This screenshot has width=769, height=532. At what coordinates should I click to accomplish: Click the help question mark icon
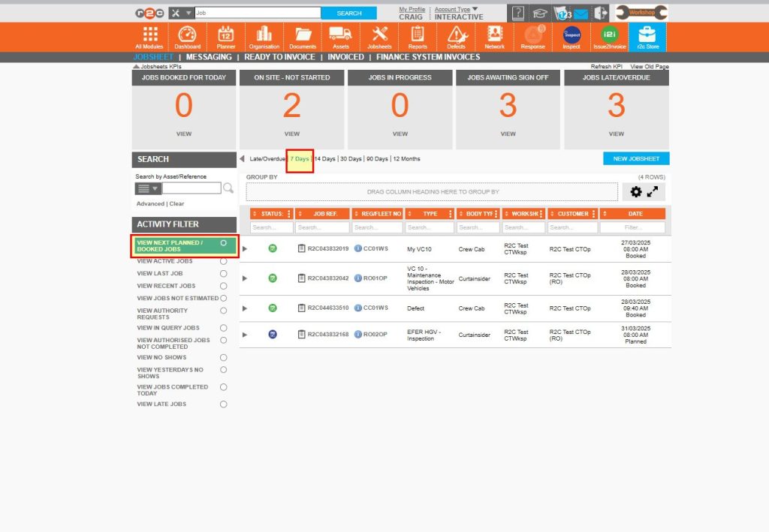point(517,12)
